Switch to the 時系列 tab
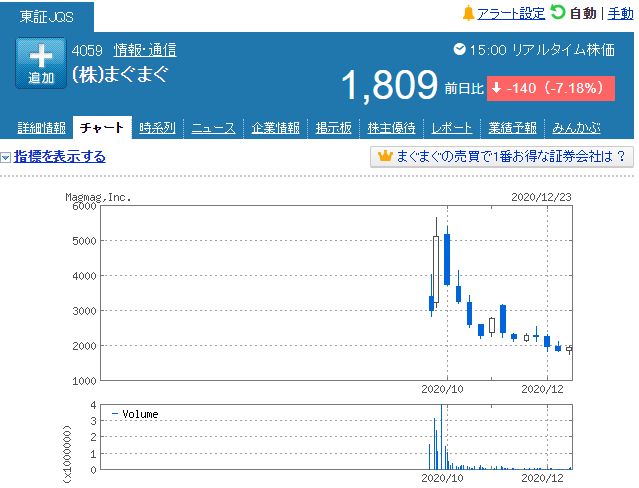Viewport: 639px width, 488px height. pyautogui.click(x=157, y=128)
